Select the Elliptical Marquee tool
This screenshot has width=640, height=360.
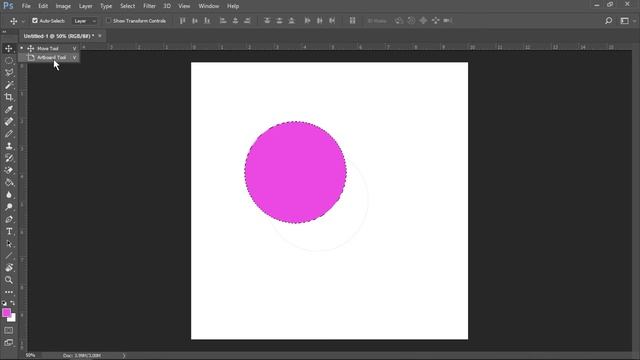[9, 61]
